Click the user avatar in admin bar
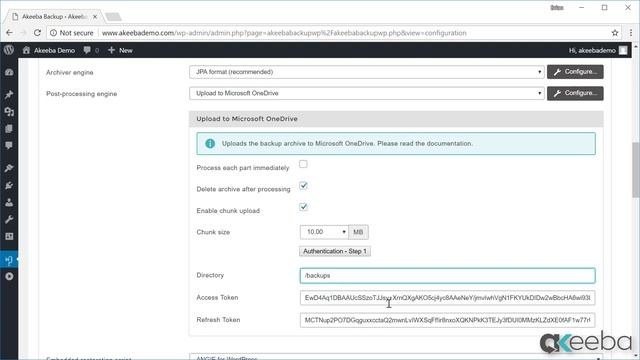 point(623,50)
